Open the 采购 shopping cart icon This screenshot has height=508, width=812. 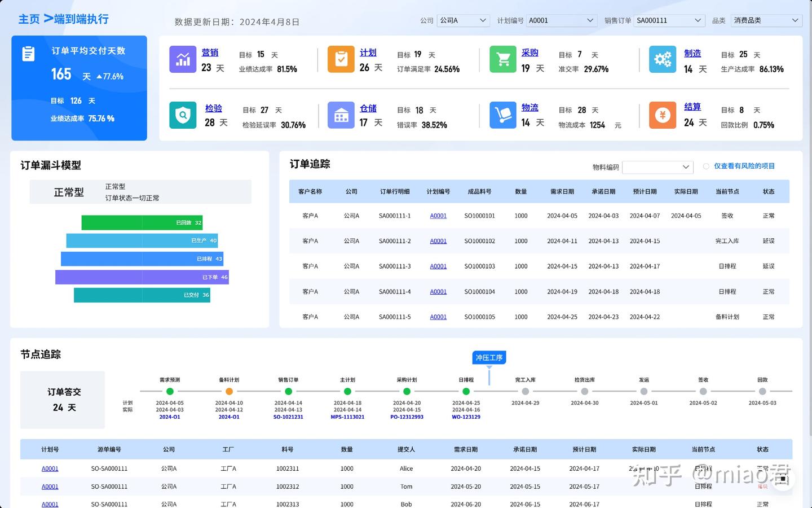coord(503,59)
